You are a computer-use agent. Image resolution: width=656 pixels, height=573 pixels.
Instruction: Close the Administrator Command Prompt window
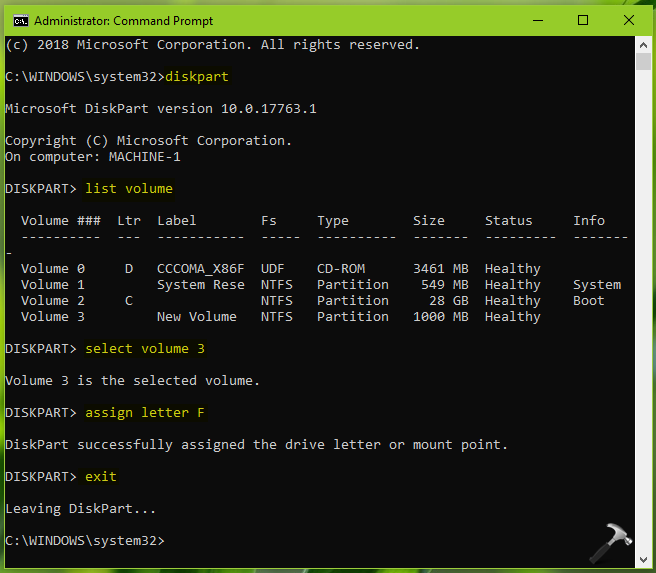[x=629, y=20]
